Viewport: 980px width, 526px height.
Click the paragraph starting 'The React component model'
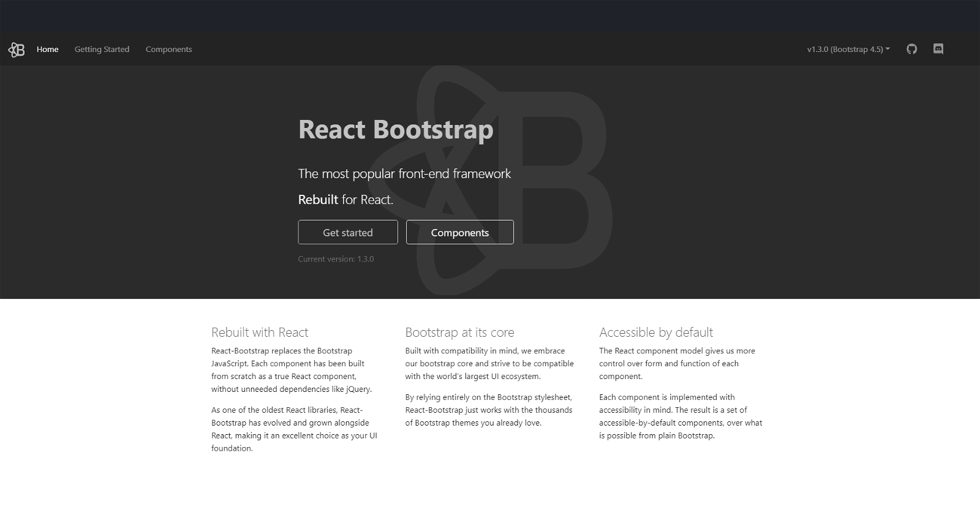pyautogui.click(x=677, y=364)
